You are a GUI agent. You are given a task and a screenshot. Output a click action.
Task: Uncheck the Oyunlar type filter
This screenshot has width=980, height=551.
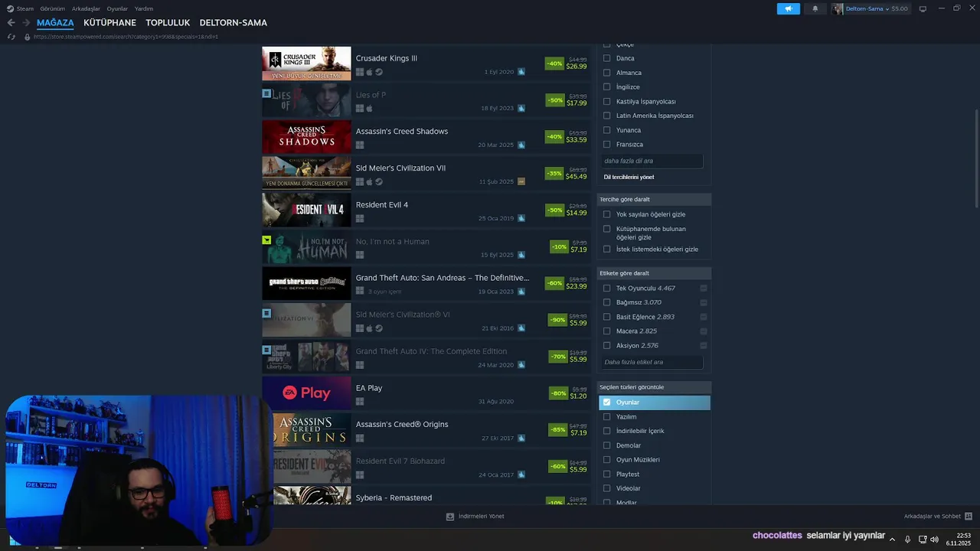tap(607, 403)
